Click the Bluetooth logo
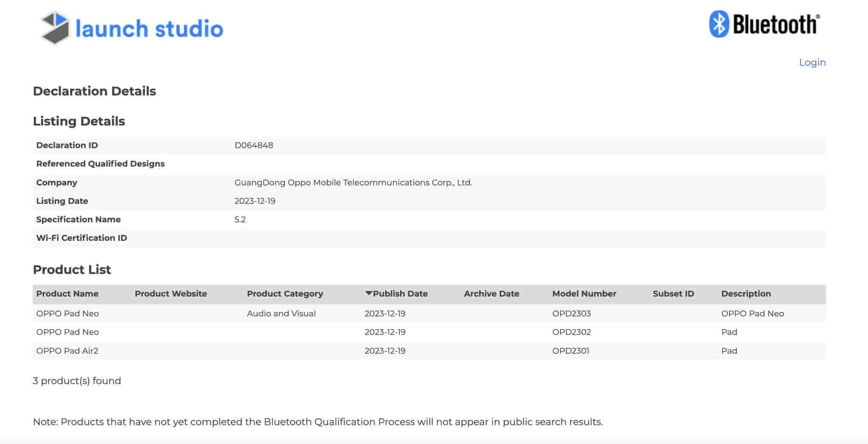This screenshot has width=868, height=444. (763, 25)
